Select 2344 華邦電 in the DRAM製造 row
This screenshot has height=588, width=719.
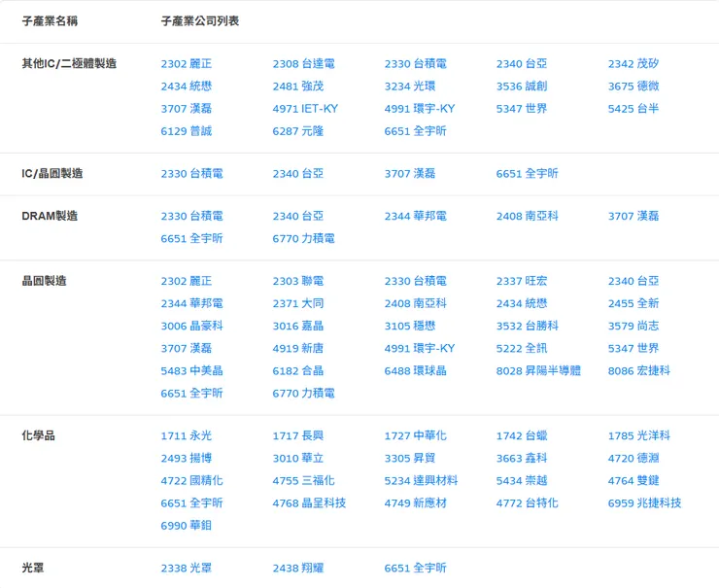click(x=416, y=216)
